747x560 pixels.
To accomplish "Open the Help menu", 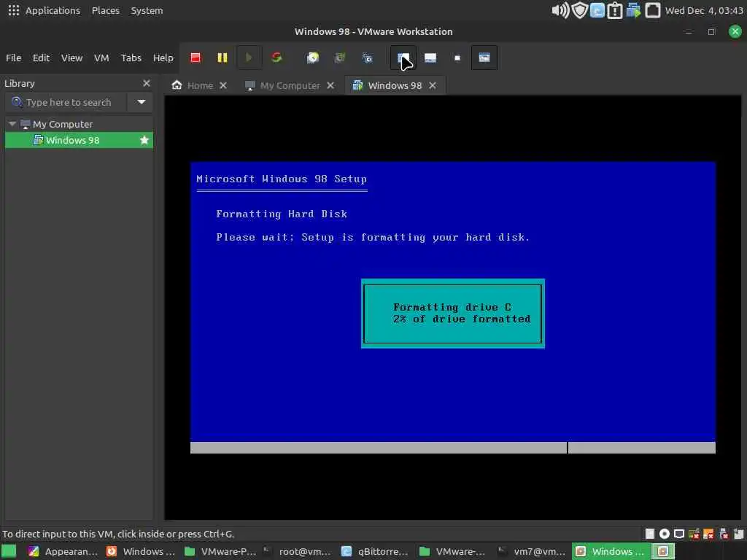I will point(163,58).
